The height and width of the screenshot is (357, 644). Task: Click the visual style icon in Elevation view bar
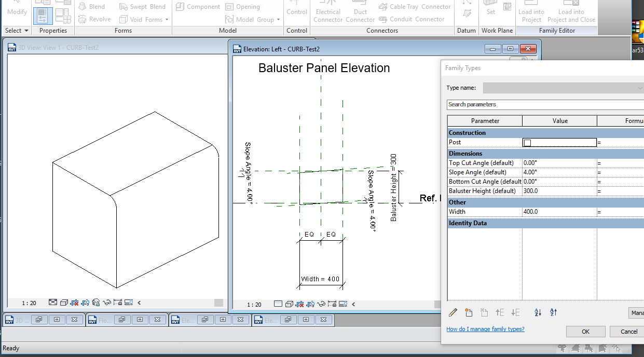coord(289,304)
